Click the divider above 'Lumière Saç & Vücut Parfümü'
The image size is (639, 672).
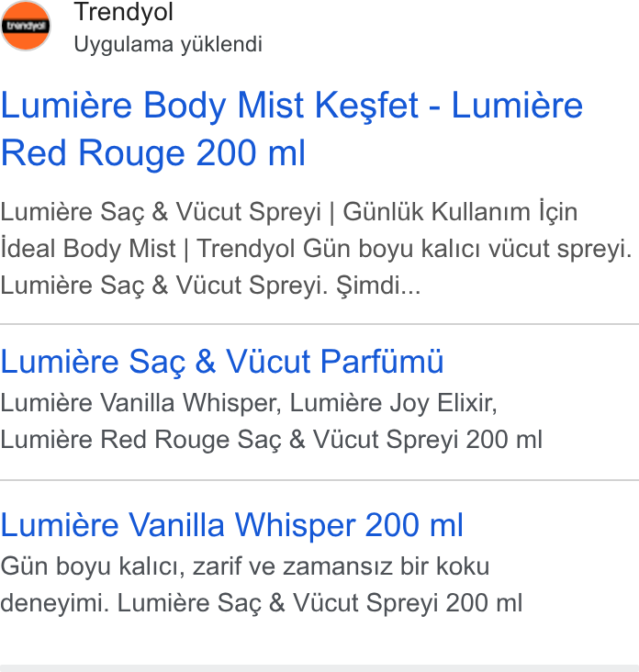319,324
